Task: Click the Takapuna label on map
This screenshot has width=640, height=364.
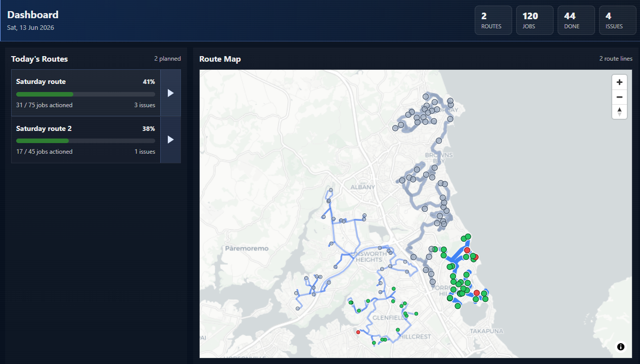Action: click(486, 331)
